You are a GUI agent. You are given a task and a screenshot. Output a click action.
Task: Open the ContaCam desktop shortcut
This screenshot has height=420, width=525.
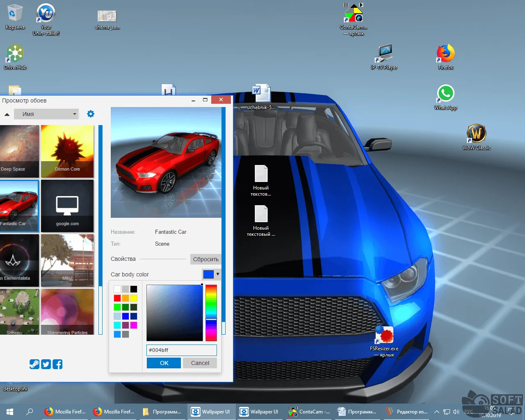coord(354,19)
